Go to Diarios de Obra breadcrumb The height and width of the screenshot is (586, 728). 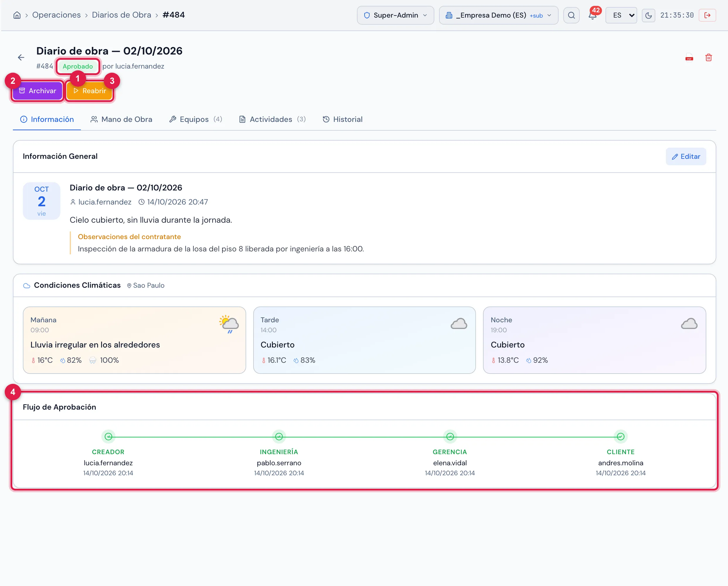pyautogui.click(x=122, y=15)
